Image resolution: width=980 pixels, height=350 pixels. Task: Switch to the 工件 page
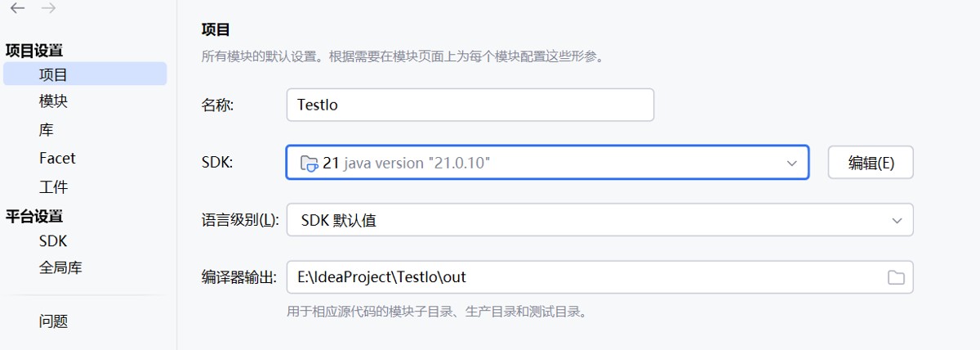point(53,186)
